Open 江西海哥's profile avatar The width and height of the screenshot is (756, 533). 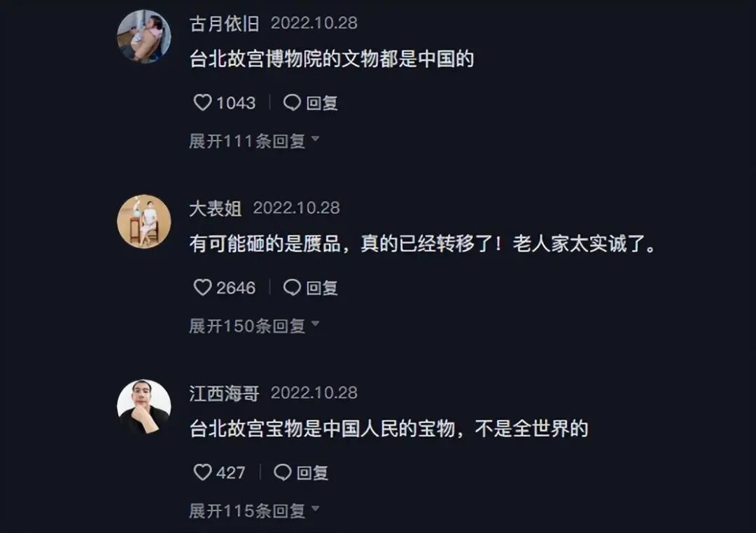(x=143, y=407)
